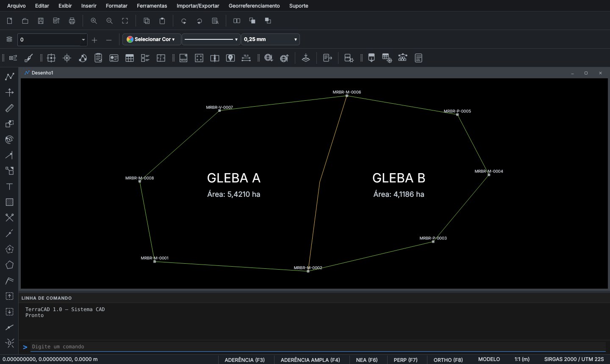Switch to the Desenho1 drawing tab
This screenshot has height=364, width=610.
tap(39, 73)
